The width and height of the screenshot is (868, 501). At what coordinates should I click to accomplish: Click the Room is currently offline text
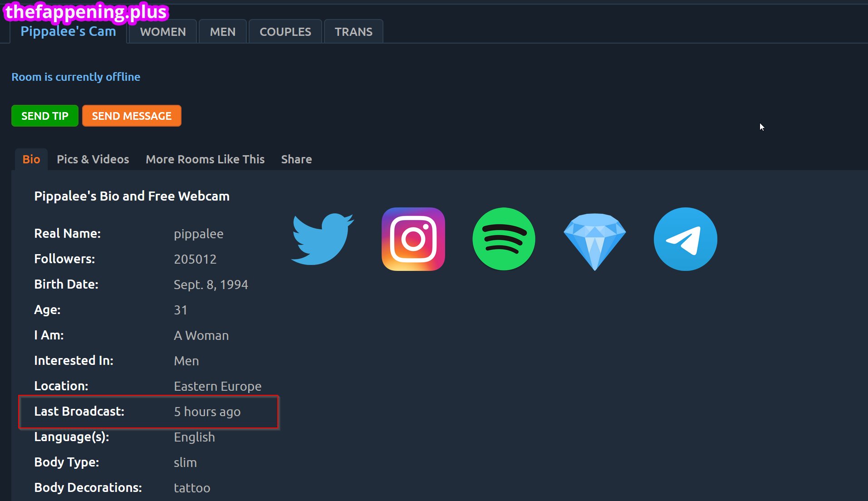[76, 77]
